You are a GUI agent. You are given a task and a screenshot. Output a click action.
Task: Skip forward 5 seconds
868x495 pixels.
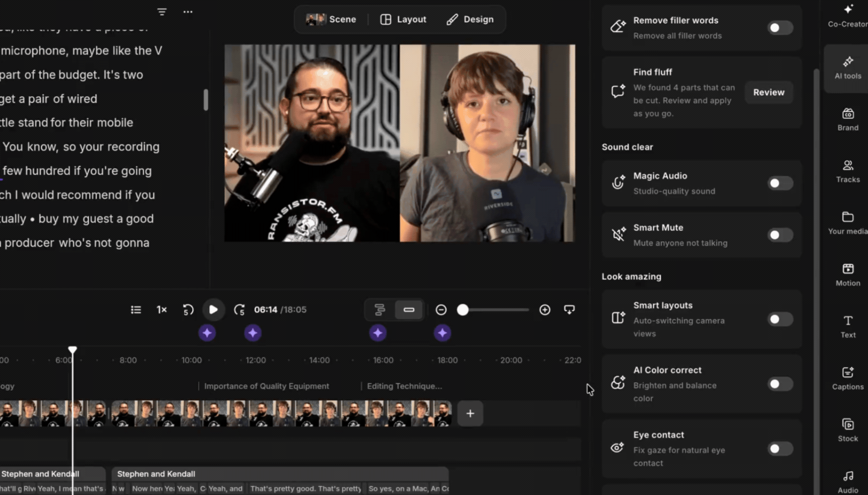(239, 310)
